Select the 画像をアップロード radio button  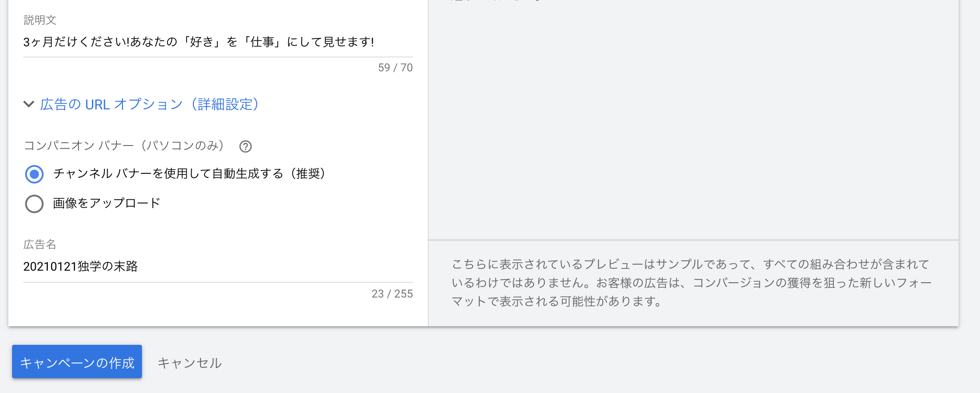pyautogui.click(x=34, y=204)
